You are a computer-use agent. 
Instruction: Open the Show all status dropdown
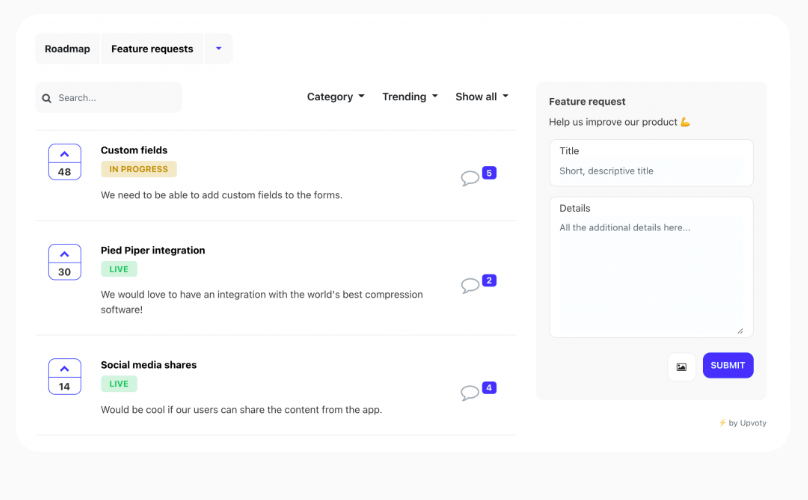pos(482,97)
